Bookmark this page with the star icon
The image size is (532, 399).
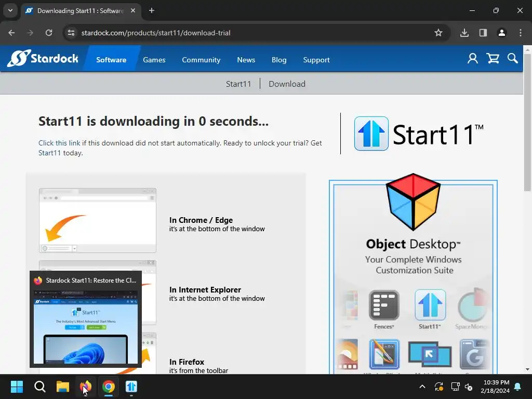click(x=438, y=33)
